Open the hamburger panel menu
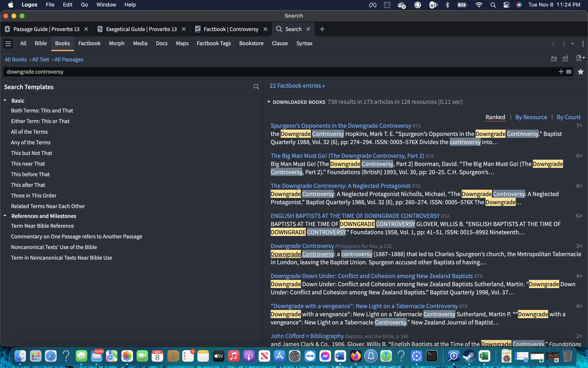This screenshot has height=368, width=588. 8,44
